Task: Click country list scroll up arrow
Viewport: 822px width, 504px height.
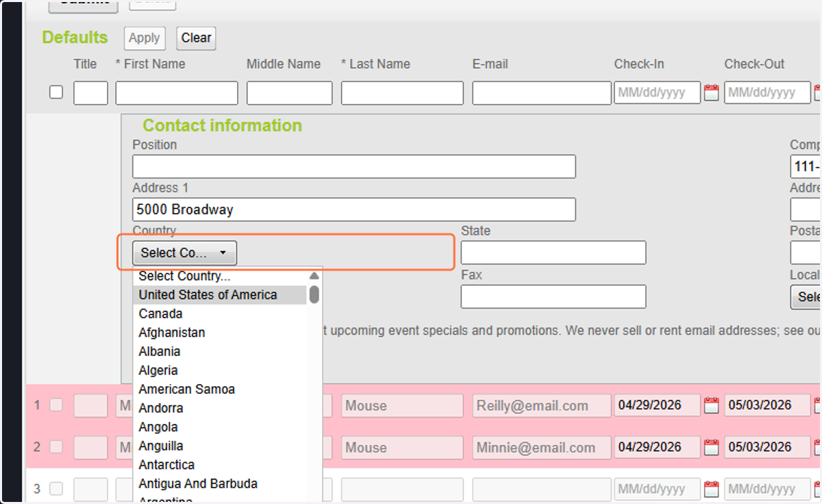Action: point(314,276)
